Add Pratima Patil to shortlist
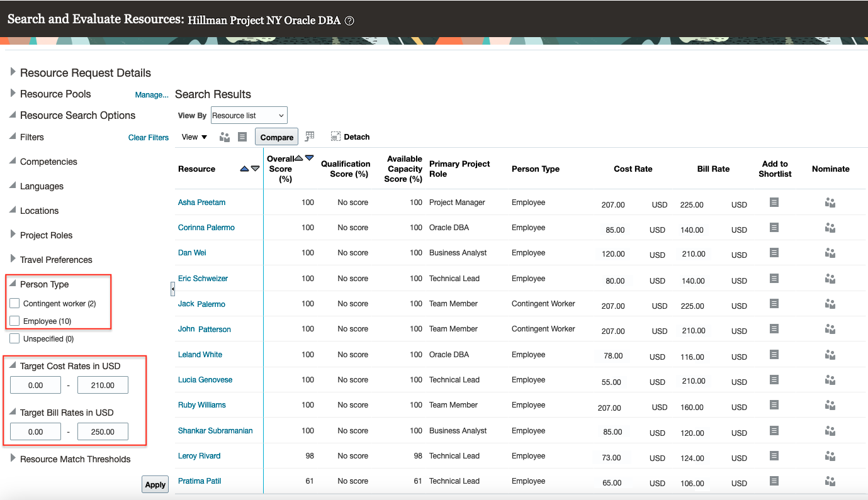Image resolution: width=868 pixels, height=500 pixels. pos(774,481)
